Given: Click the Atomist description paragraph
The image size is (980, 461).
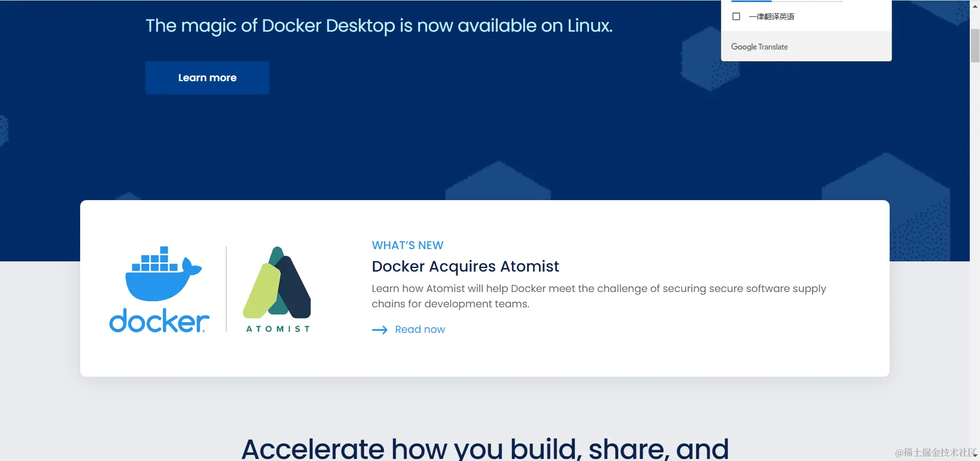Looking at the screenshot, I should 599,296.
